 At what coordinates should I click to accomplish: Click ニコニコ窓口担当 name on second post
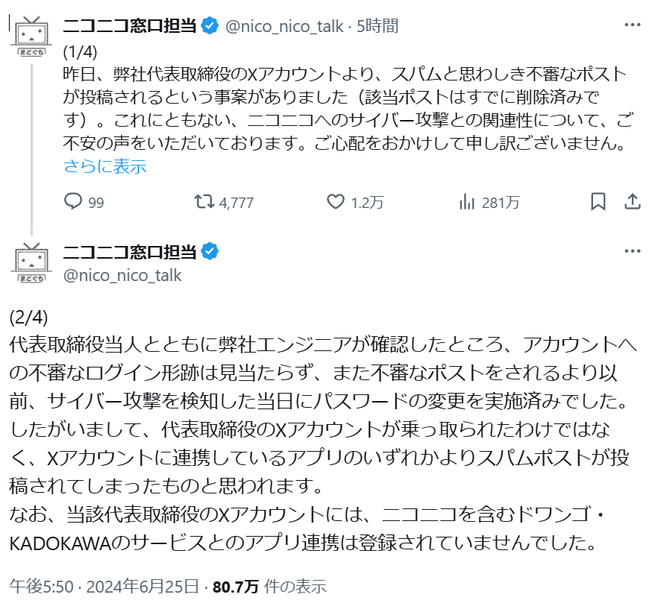[131, 250]
